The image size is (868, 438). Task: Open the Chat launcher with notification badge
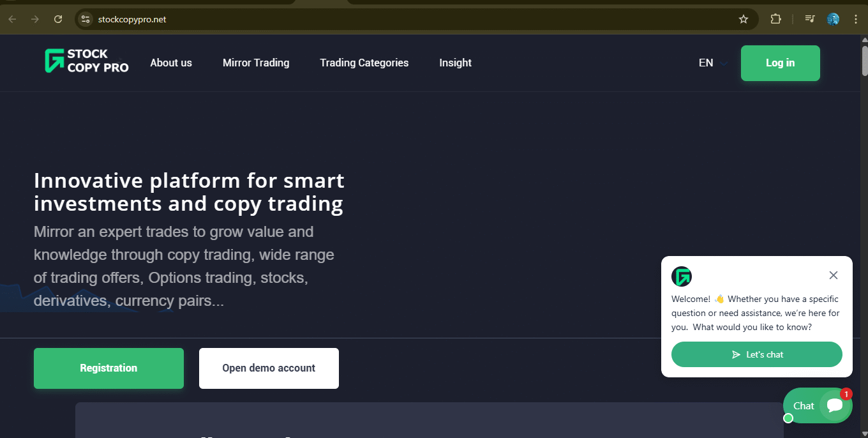pos(818,405)
